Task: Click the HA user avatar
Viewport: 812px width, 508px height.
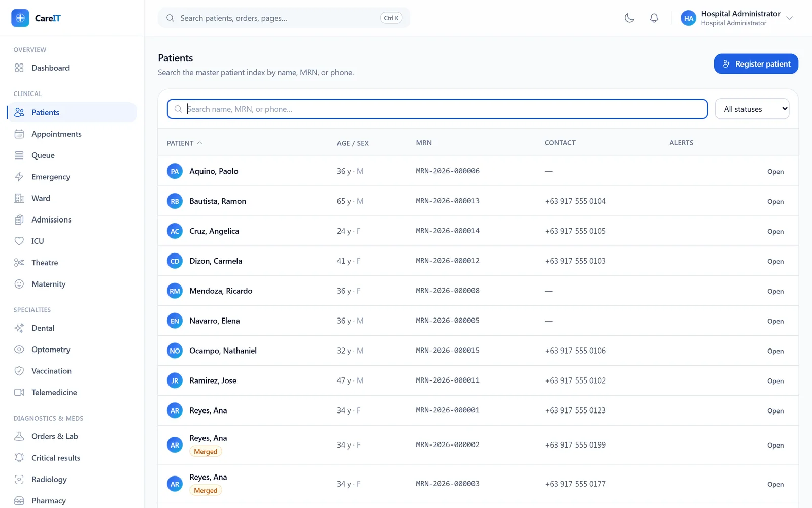Action: (689, 18)
